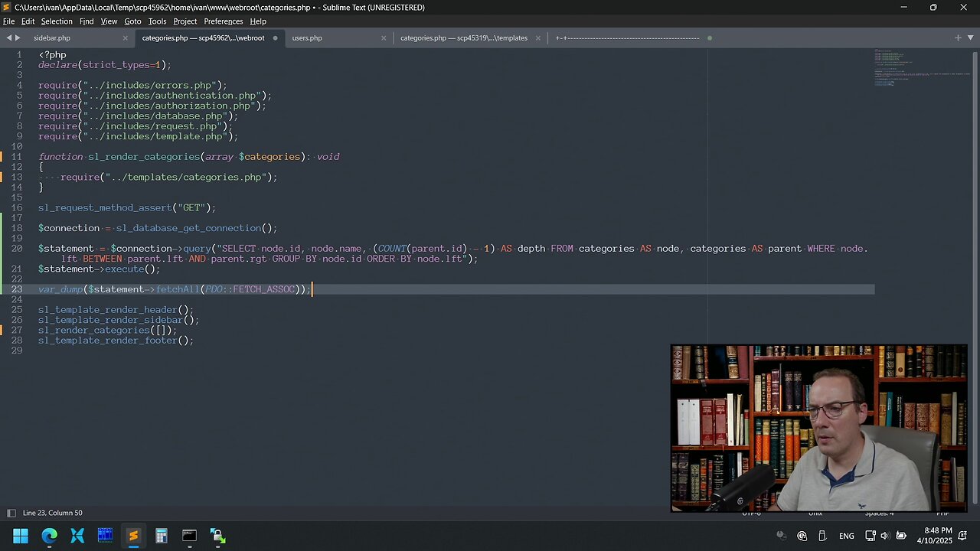Open the Help menu
980x551 pixels.
(x=258, y=21)
